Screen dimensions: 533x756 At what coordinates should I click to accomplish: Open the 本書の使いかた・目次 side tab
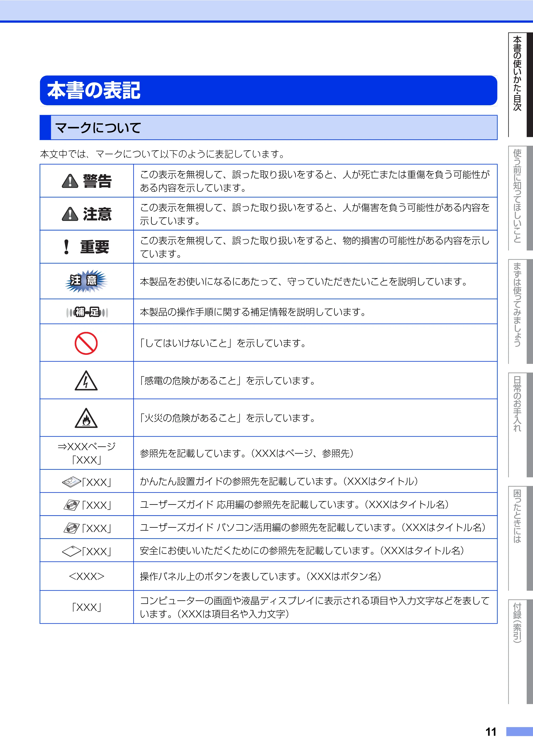click(x=520, y=85)
